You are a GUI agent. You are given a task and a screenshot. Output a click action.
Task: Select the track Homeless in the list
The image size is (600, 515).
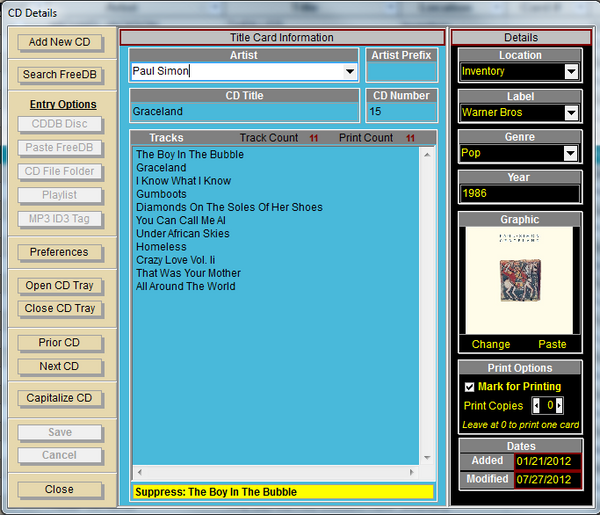(161, 247)
